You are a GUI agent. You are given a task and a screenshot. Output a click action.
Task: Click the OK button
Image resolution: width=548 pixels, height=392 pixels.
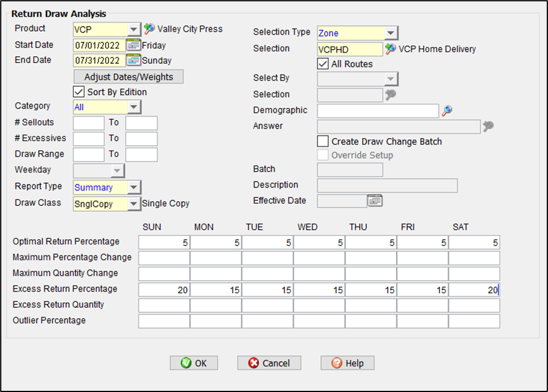click(194, 363)
